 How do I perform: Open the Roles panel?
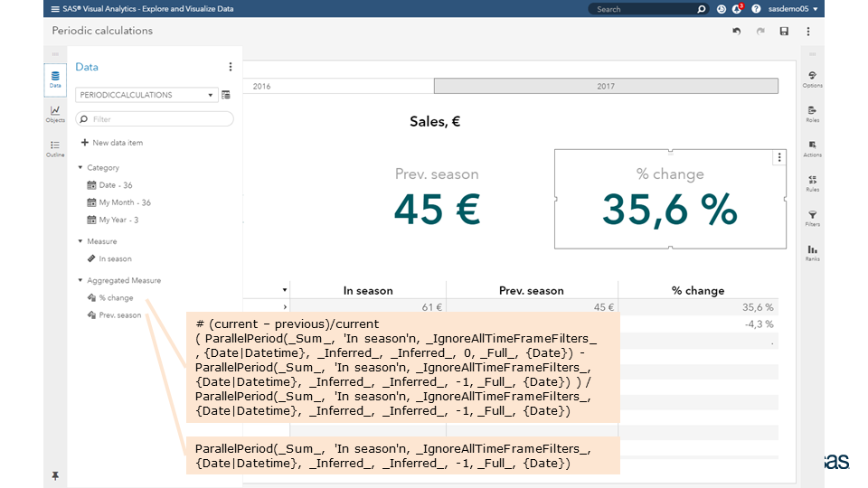point(812,113)
